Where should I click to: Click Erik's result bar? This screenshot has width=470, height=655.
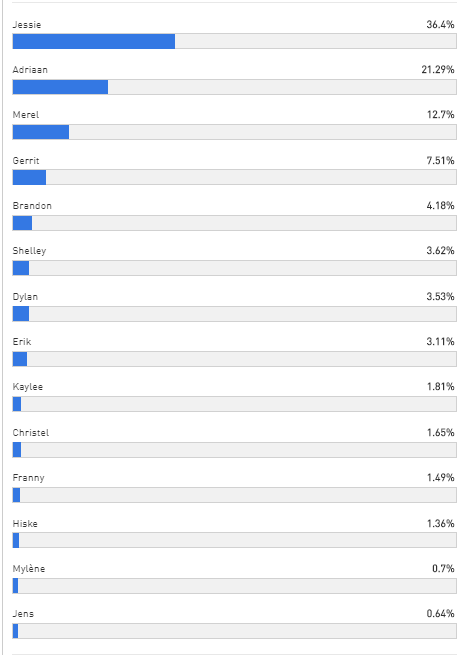click(x=234, y=359)
